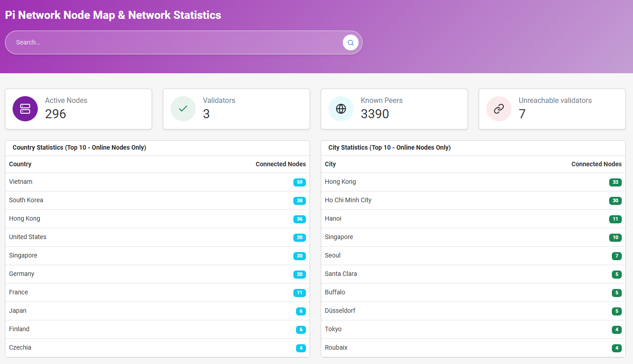Sort by the Connected Nodes column header
Screen dimensions: 633x364
(280, 164)
